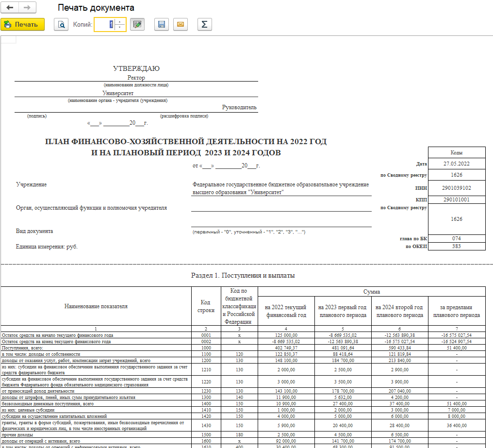
Task: Select the ИНН value 2901039102
Action: pos(457,188)
